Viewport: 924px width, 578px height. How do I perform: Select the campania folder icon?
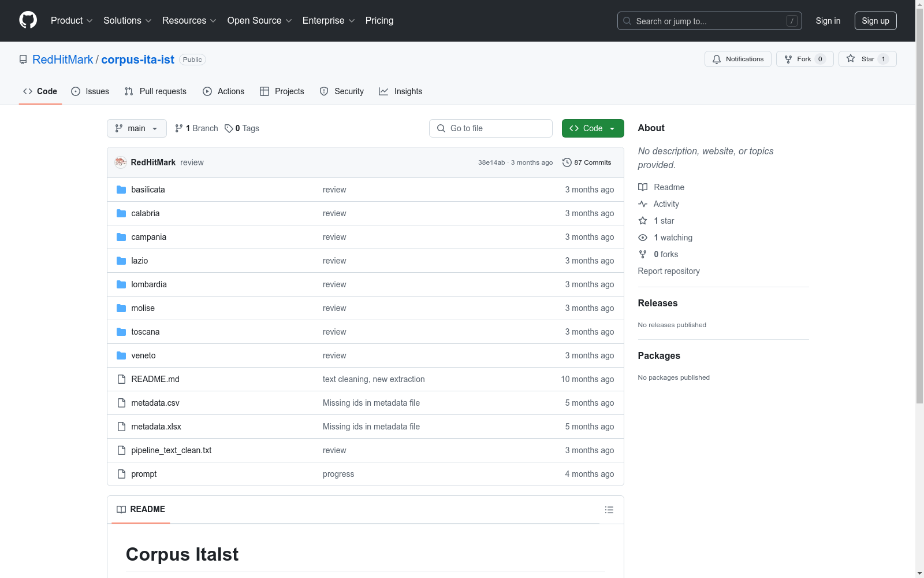(x=121, y=237)
